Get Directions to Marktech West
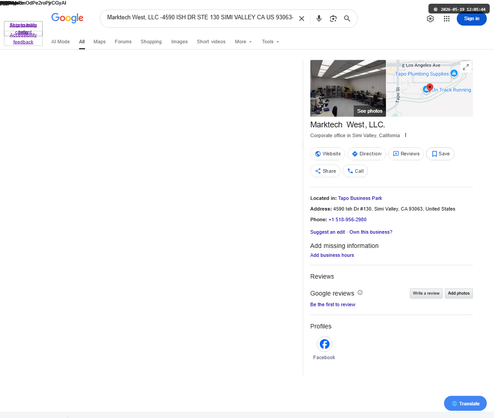Screen dimensions: 500x418 click(366, 154)
